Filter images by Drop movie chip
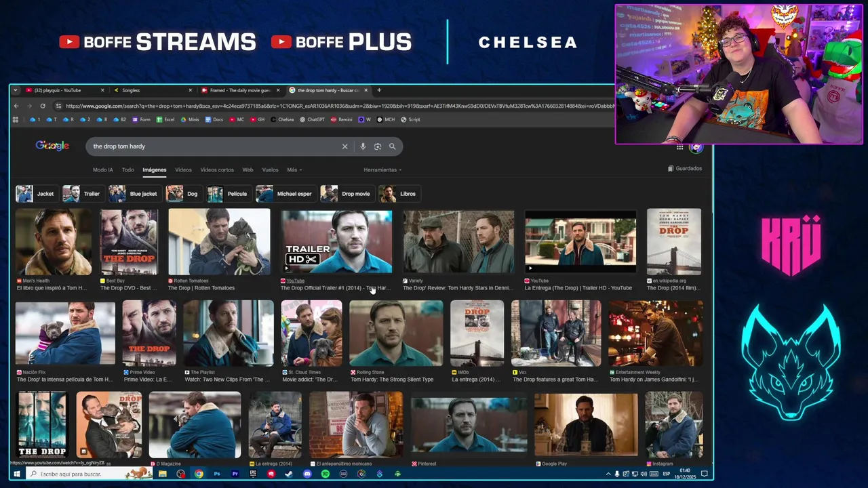Image resolution: width=868 pixels, height=488 pixels. 347,194
